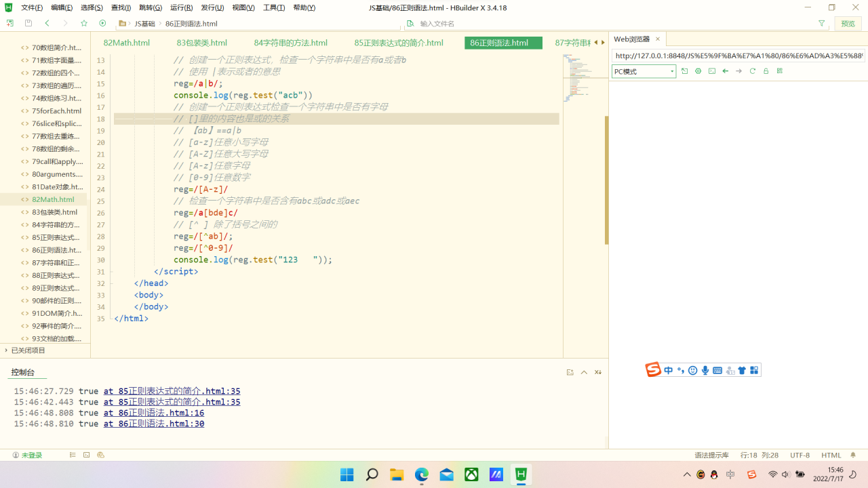Click the run play icon in toolbar
868x488 pixels.
[x=102, y=23]
